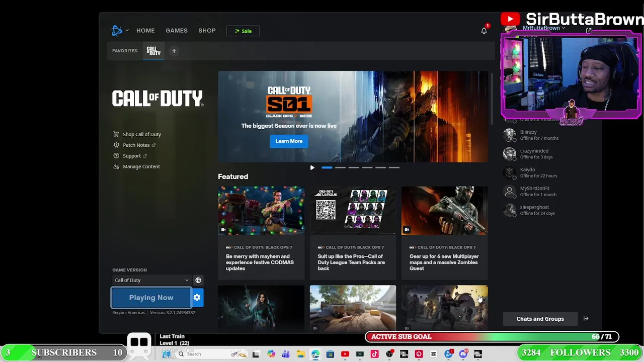Open the Chats and Groups panel
644x362 pixels.
tap(540, 319)
